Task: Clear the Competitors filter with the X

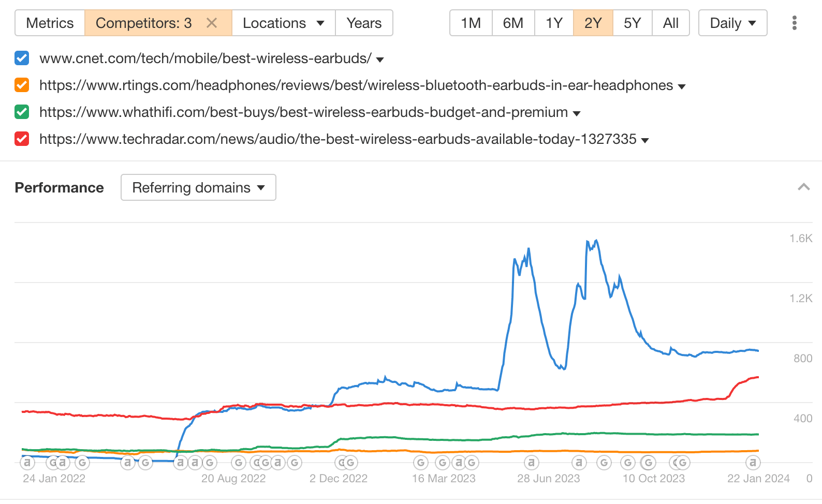Action: click(211, 23)
